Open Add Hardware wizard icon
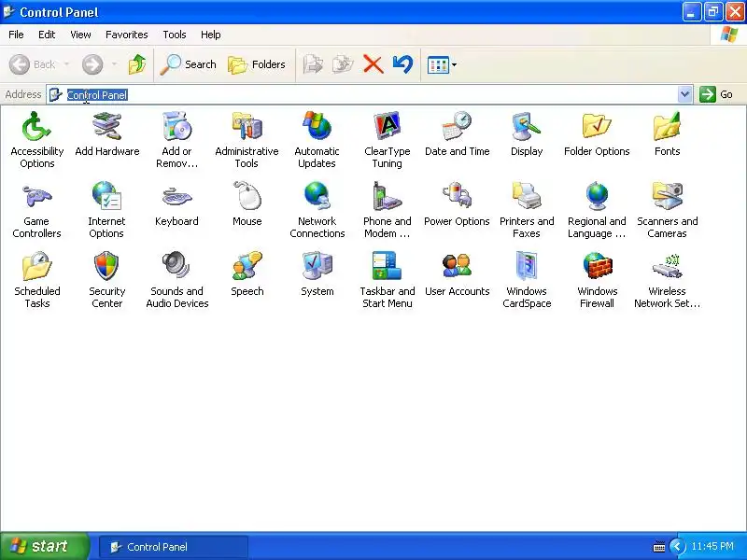The height and width of the screenshot is (560, 747). coord(106,127)
